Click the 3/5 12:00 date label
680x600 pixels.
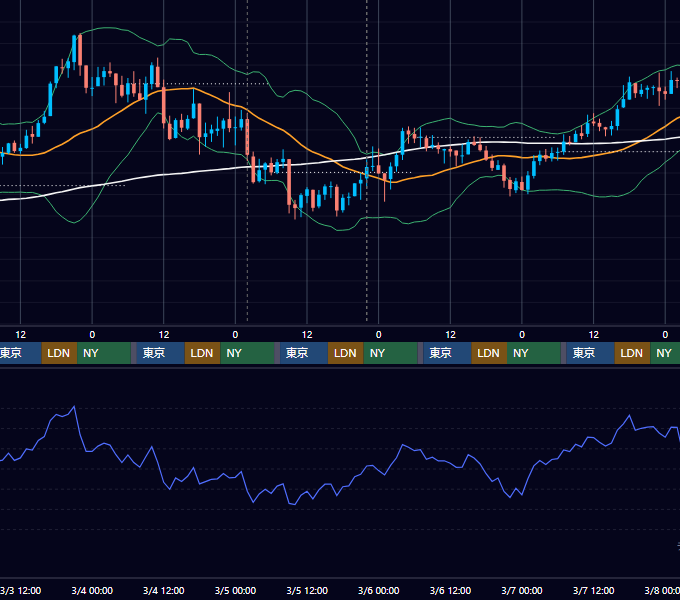(307, 590)
